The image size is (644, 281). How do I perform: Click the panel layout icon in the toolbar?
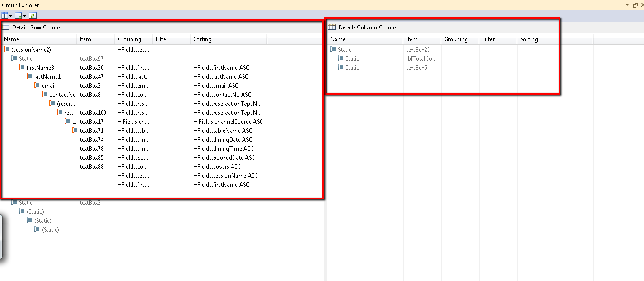pos(5,16)
